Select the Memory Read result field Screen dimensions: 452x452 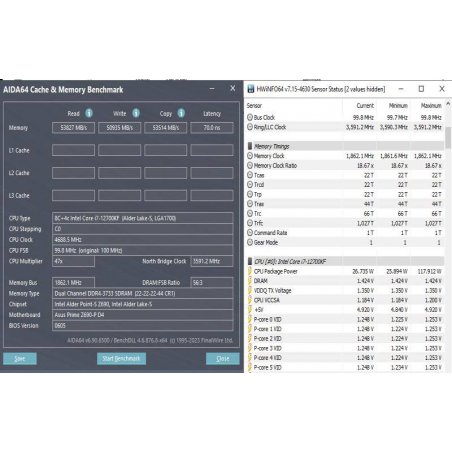(x=73, y=128)
